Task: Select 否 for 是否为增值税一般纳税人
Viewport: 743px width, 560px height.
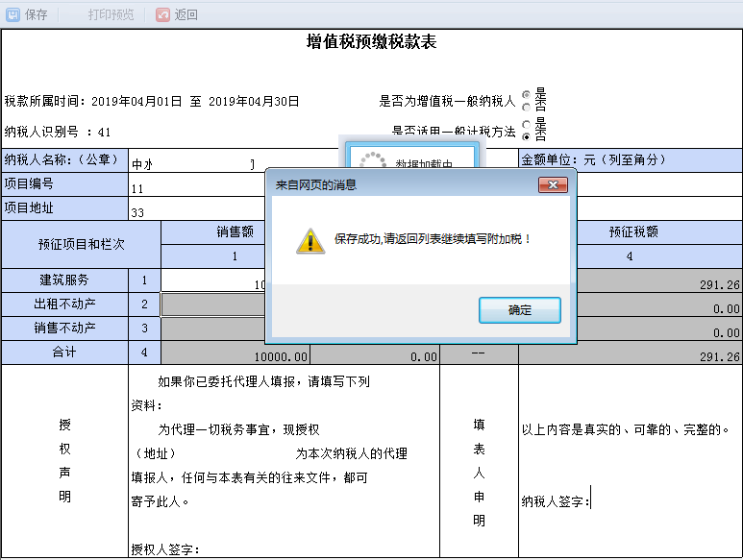Action: [526, 107]
